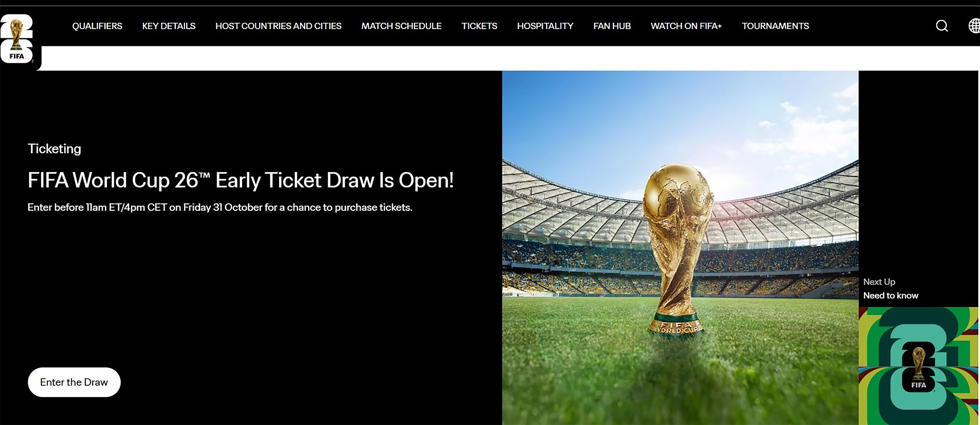Click the Ticketing category label
980x425 pixels.
[x=54, y=149]
